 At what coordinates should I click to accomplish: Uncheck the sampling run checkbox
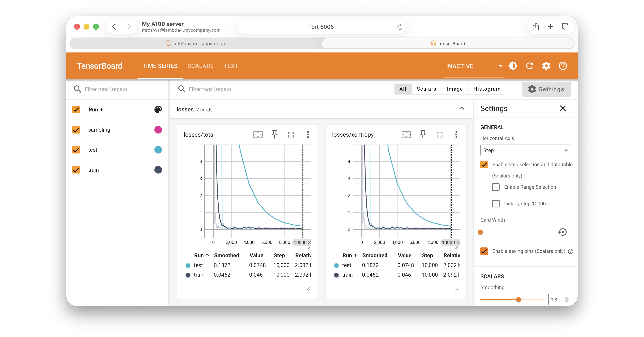tap(76, 130)
